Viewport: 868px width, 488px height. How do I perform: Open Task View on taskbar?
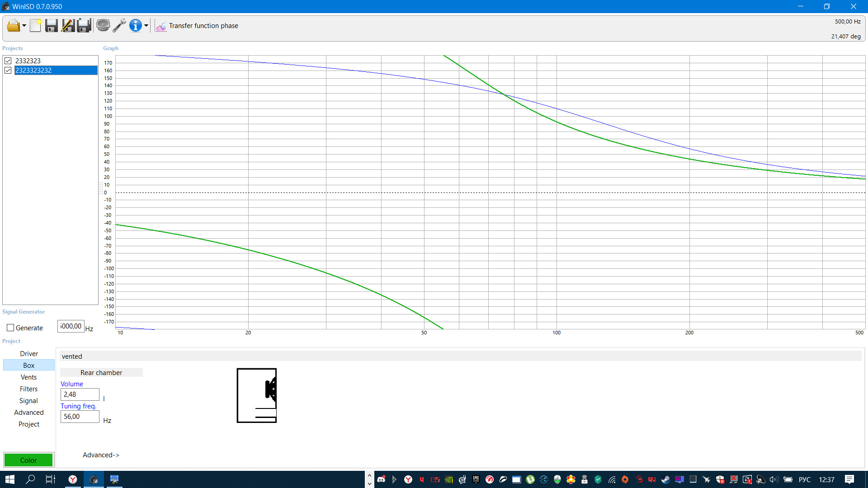(x=51, y=479)
